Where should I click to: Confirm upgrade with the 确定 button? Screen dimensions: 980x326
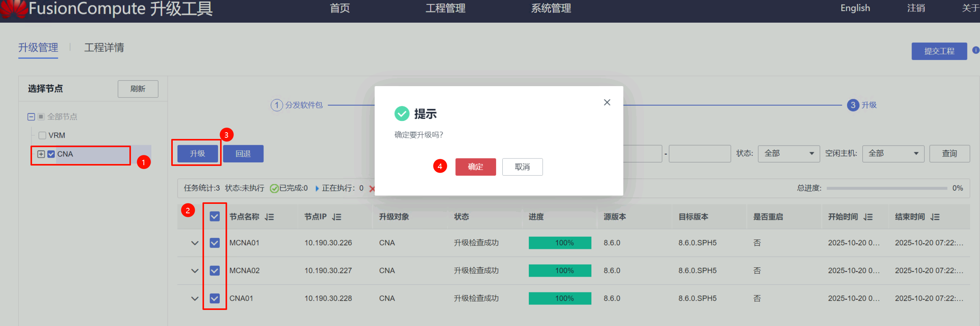[475, 167]
